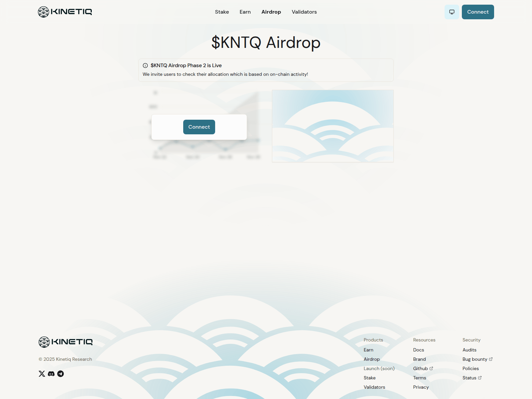Open the Stake page from top nav

[221, 12]
